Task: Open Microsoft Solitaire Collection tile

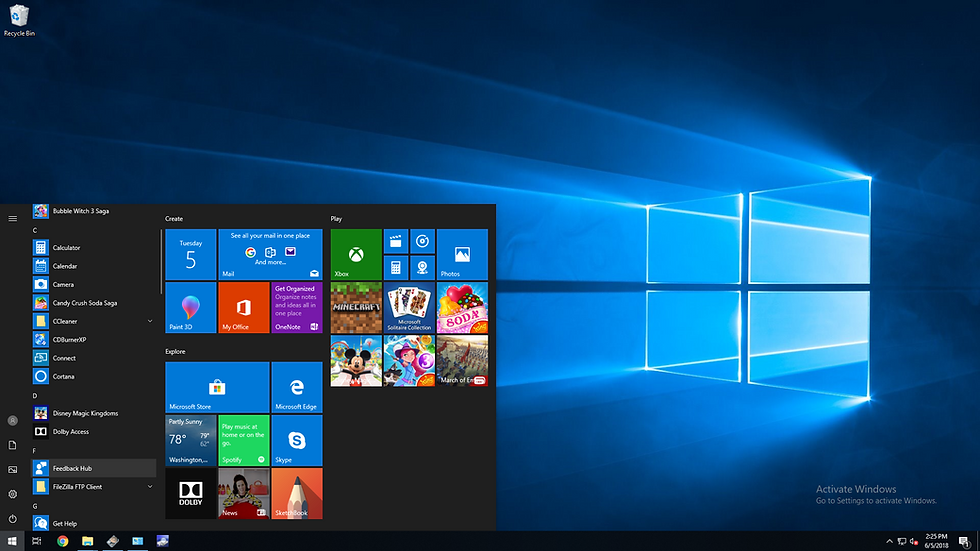Action: point(409,307)
